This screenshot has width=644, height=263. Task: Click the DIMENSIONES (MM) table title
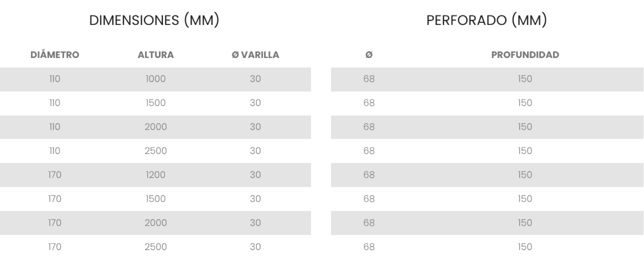(x=154, y=20)
